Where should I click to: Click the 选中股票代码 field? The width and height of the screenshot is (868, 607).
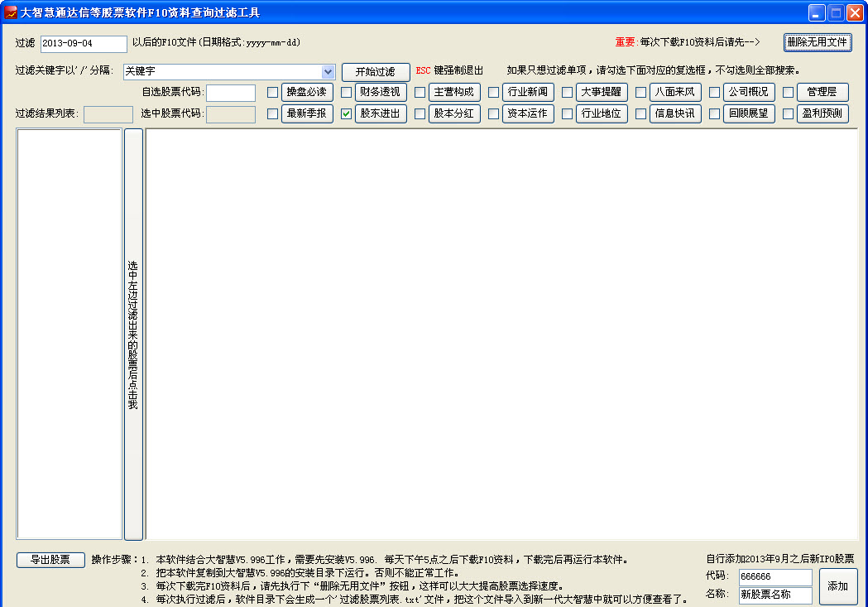coord(231,114)
